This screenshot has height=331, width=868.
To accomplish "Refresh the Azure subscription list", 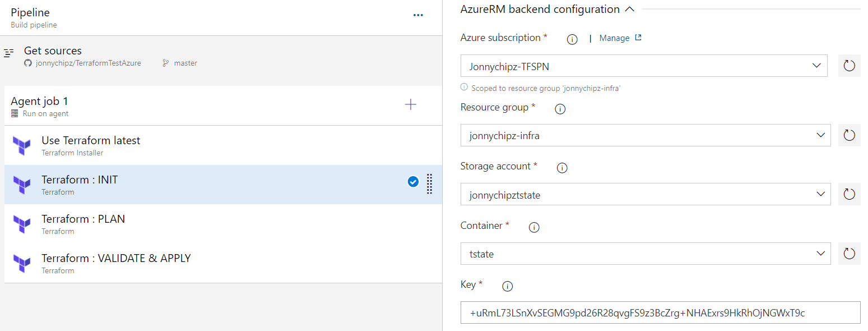I will 849,66.
